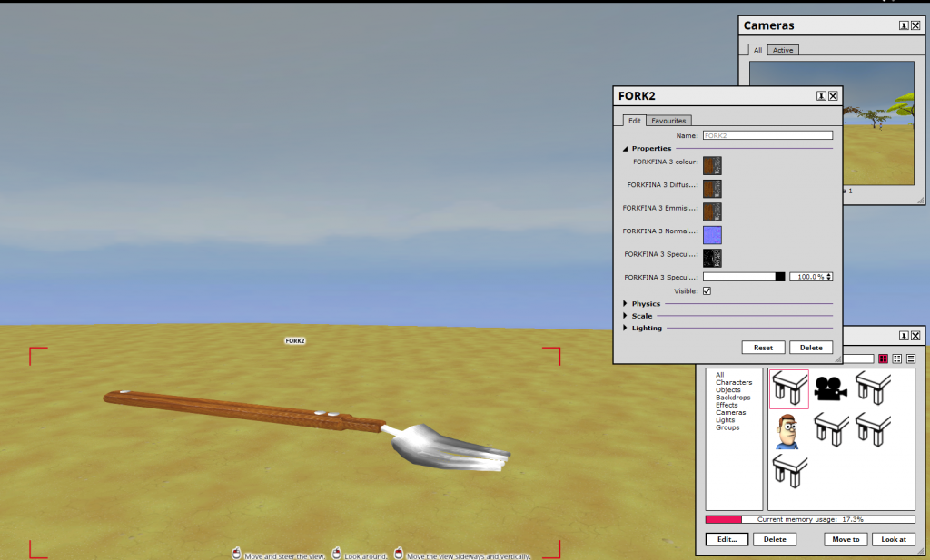Click the Look at button

coord(894,539)
